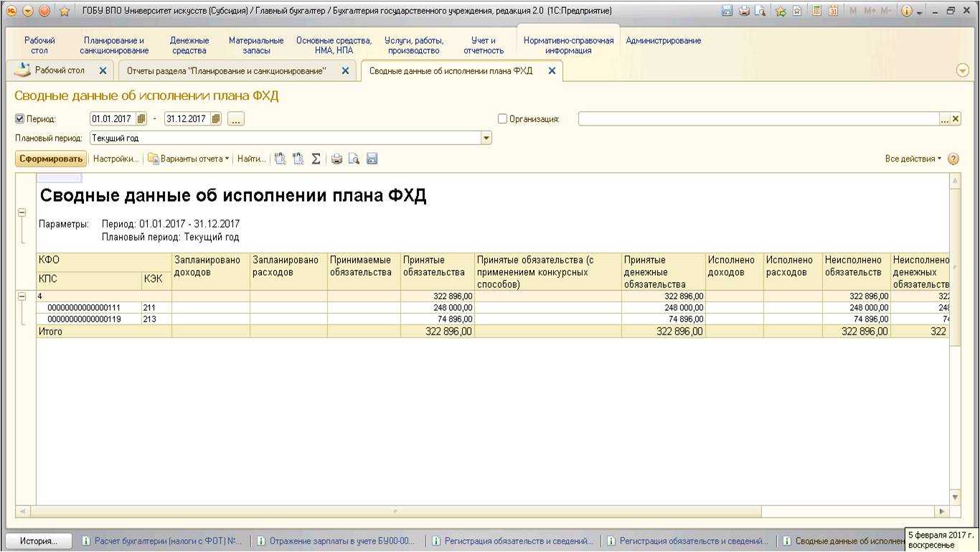Open favorites list with the star-page icon

(x=796, y=11)
